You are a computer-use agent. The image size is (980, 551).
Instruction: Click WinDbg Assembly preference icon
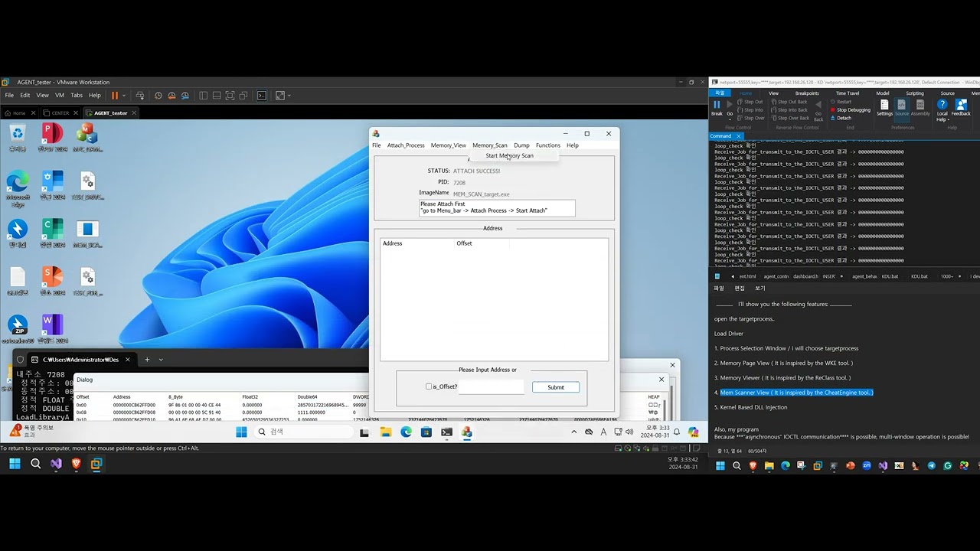point(920,107)
